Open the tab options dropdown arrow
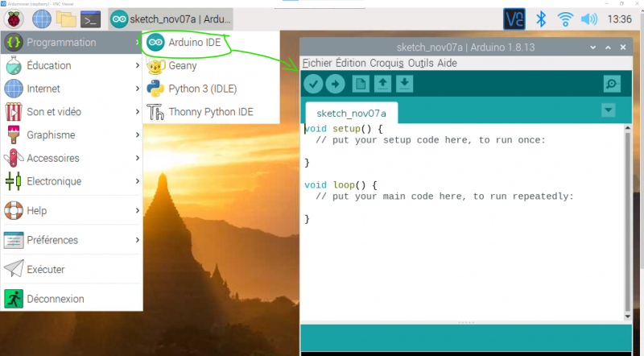 click(x=608, y=110)
